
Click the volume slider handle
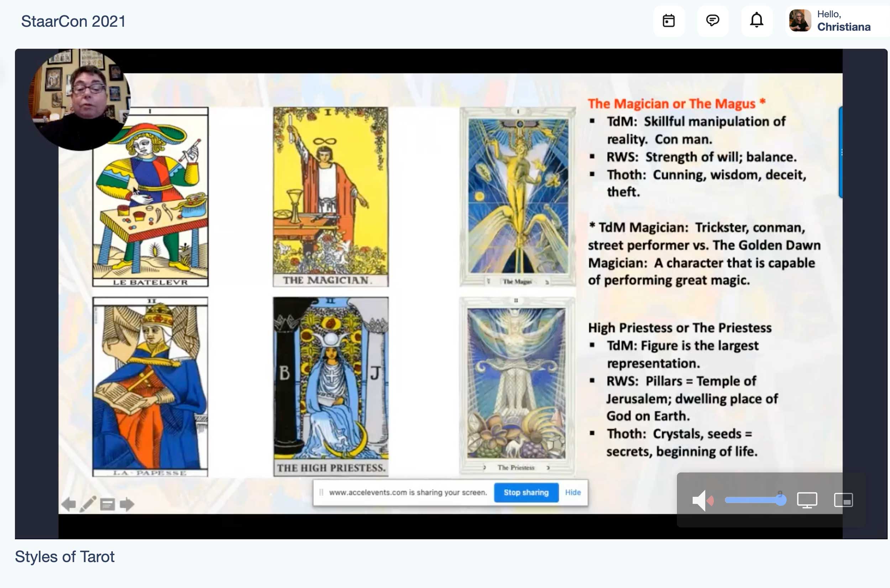[781, 500]
